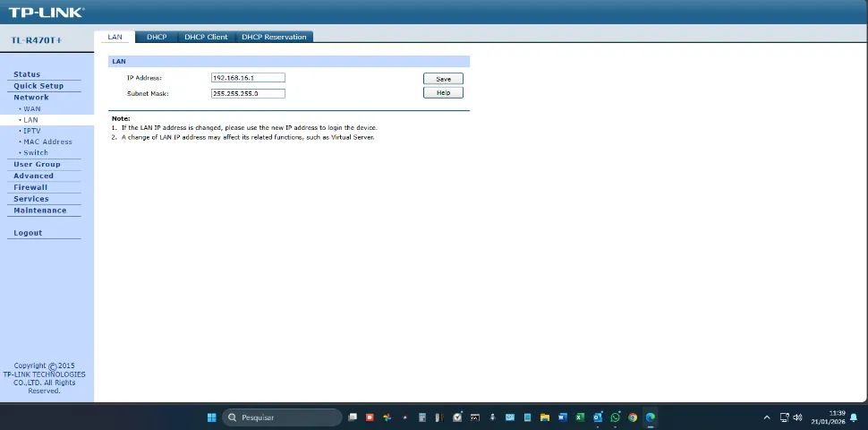Click the TL-R470T+ model label
868x430 pixels.
37,41
